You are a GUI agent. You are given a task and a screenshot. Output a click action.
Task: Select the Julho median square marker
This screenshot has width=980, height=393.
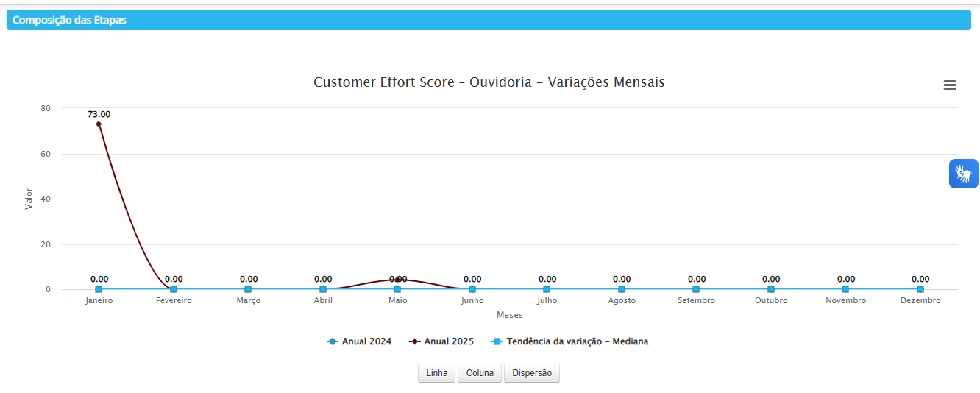547,289
